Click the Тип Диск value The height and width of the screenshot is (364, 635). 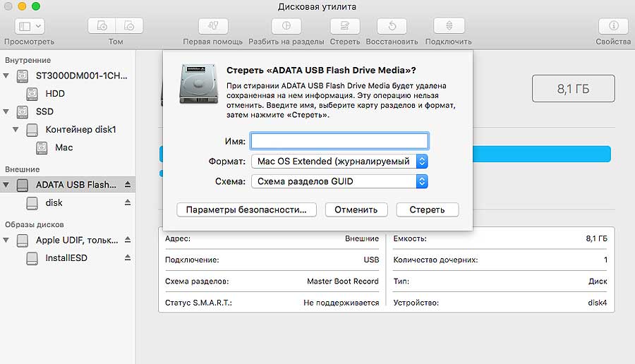(x=598, y=281)
